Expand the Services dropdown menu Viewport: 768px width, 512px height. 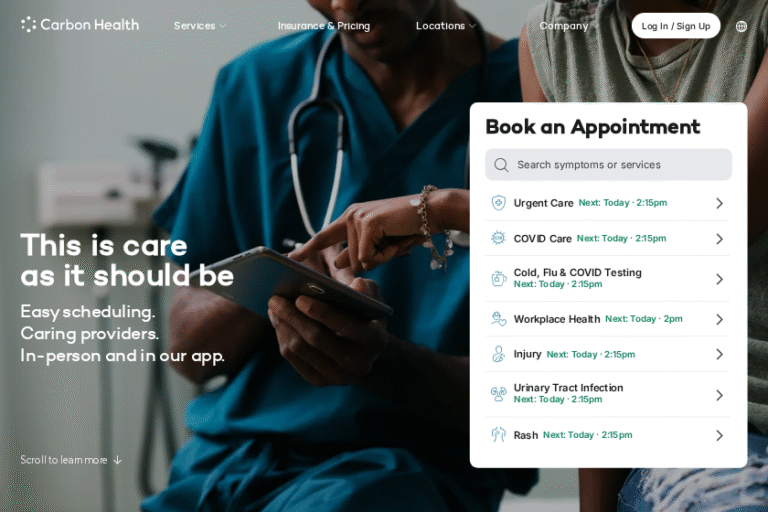(x=200, y=26)
